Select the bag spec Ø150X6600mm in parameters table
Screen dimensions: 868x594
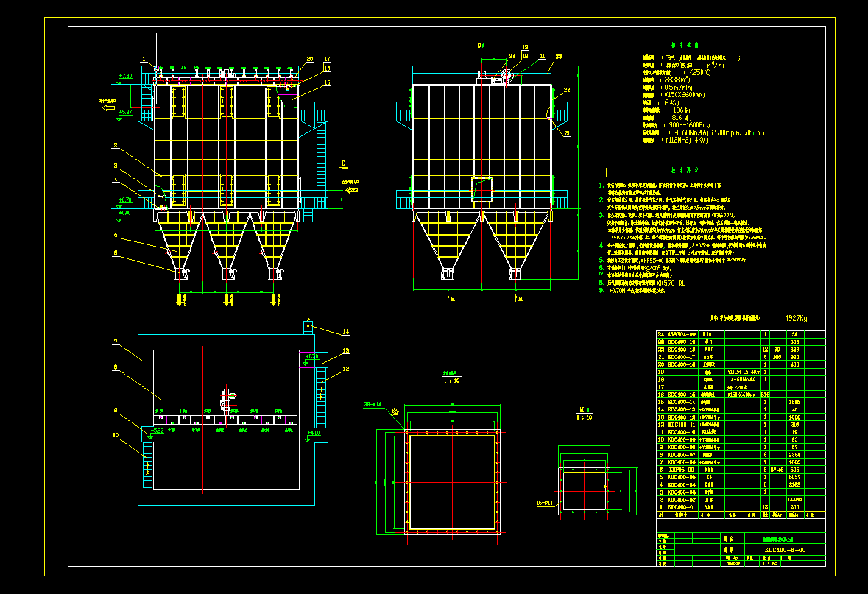(x=683, y=94)
